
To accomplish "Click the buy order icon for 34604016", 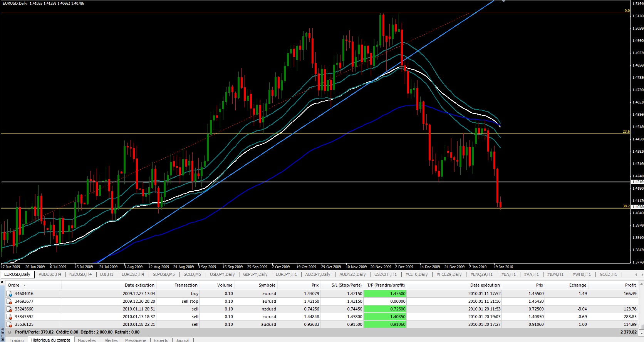I will pyautogui.click(x=9, y=294).
